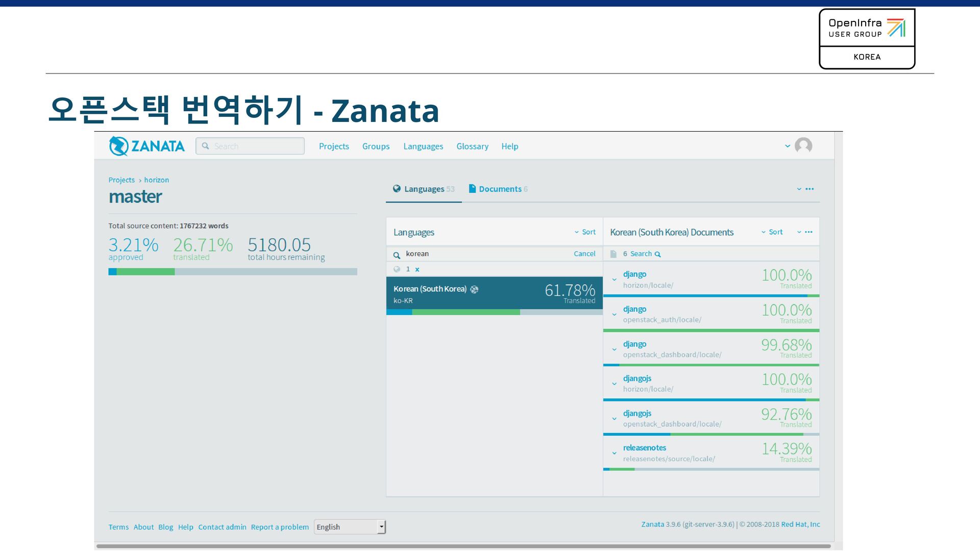
Task: Open the English language dropdown
Action: pos(350,527)
